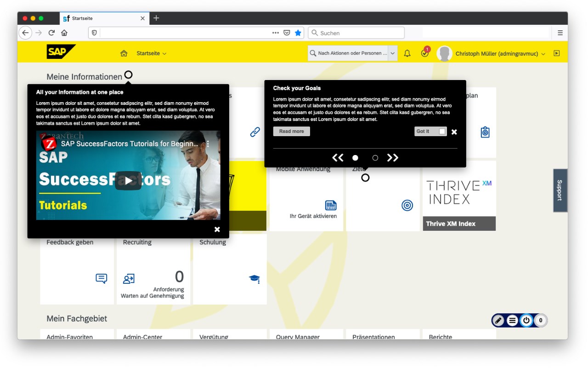Click the speech bubble Feedback icon
This screenshot has width=588, height=368.
click(102, 278)
